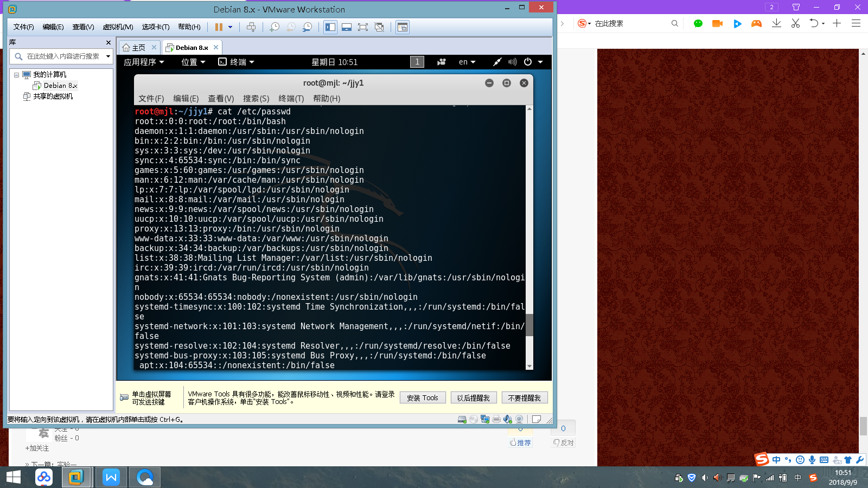Click the printer status icon
The height and width of the screenshot is (488, 868).
[x=496, y=419]
